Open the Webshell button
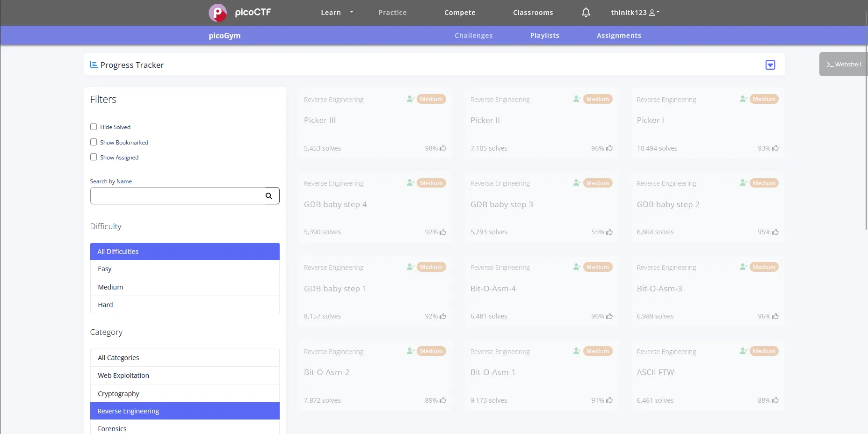Screen dimensions: 868x434 pos(843,64)
